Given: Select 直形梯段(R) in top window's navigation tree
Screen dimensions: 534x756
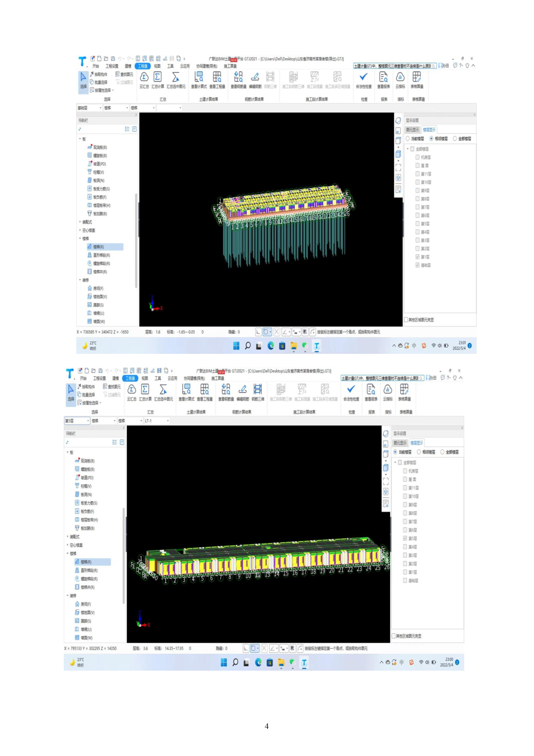Looking at the screenshot, I should tap(102, 255).
